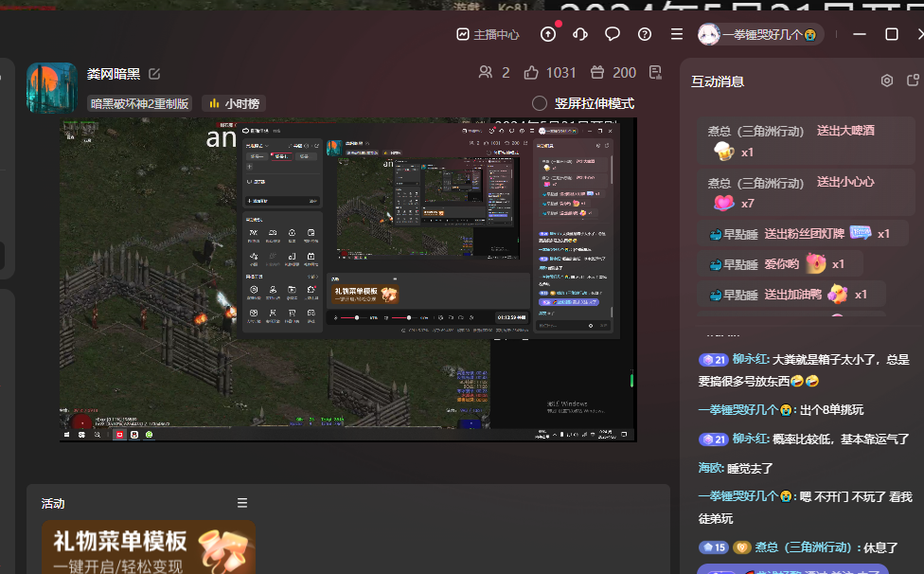The width and height of the screenshot is (924, 574).
Task: Click the 送出加油鸭 gift message text
Action: 793,295
